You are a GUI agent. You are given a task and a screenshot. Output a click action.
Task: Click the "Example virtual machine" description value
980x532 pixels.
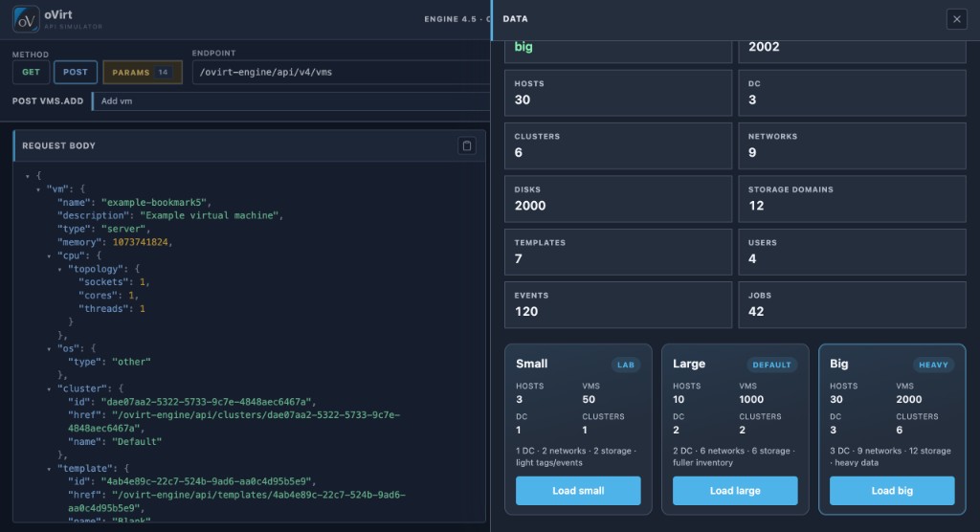click(x=209, y=215)
